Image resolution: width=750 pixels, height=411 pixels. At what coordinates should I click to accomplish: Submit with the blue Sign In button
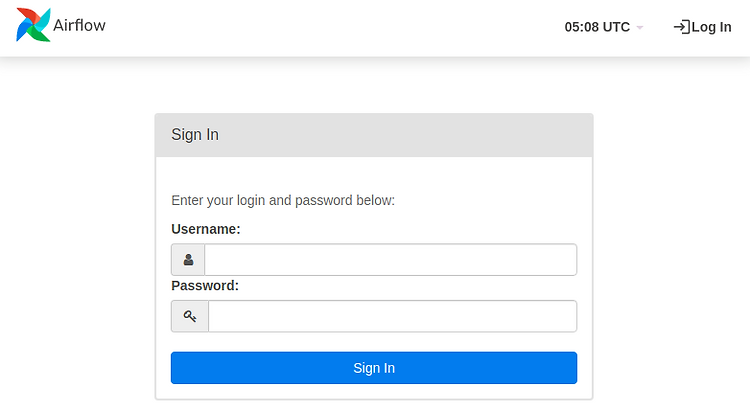(x=374, y=368)
